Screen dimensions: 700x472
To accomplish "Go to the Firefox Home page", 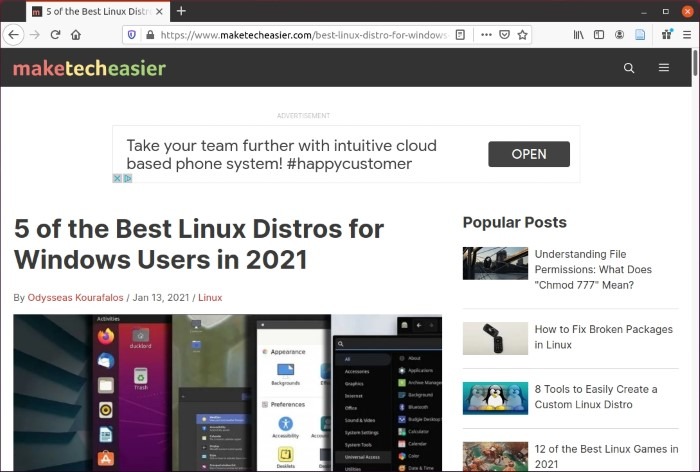I will click(x=76, y=34).
